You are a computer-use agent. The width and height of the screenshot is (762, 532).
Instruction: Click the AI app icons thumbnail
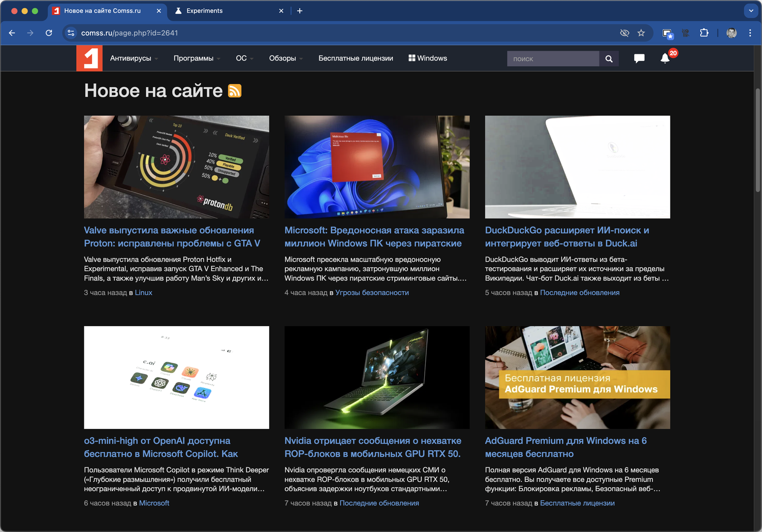click(x=176, y=378)
